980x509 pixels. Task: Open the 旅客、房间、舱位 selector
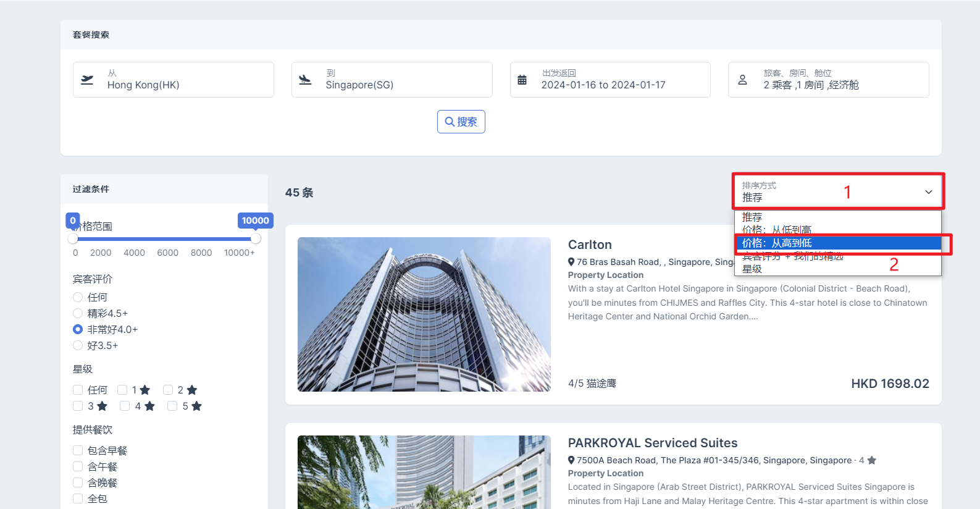[x=827, y=80]
